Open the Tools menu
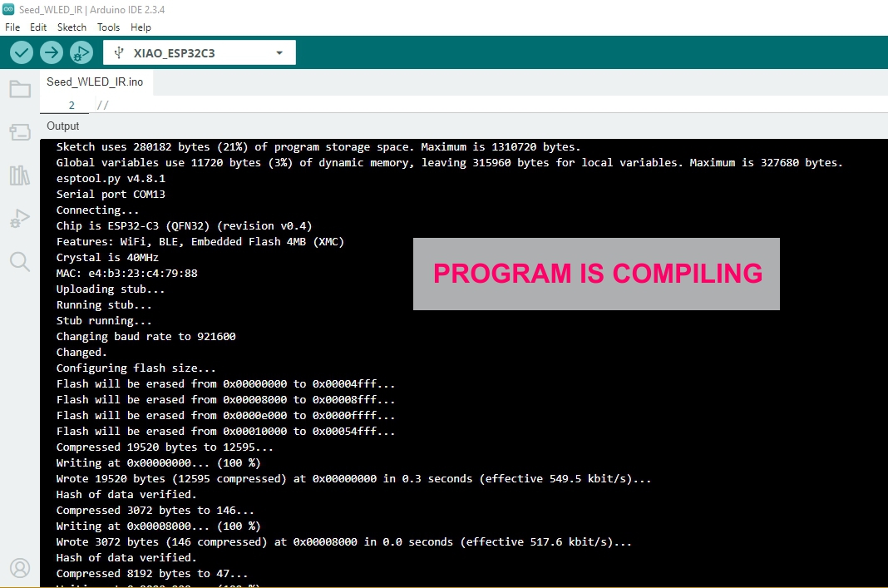888x588 pixels. (x=108, y=27)
